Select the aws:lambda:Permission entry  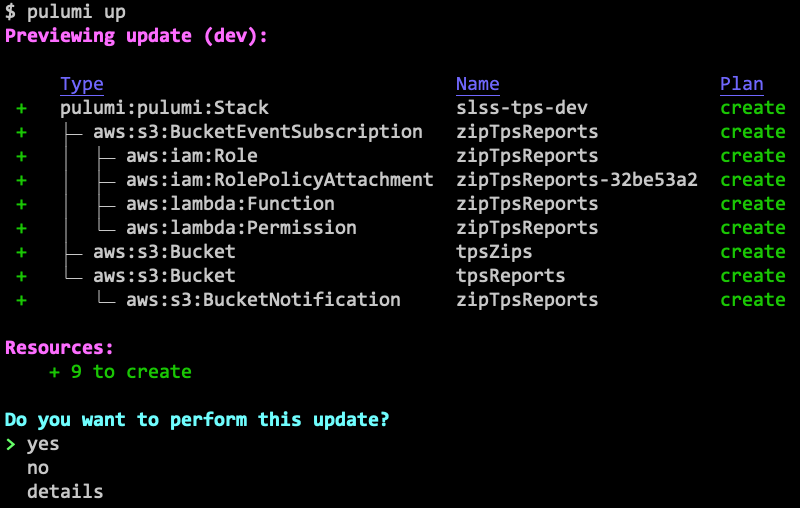pyautogui.click(x=241, y=228)
